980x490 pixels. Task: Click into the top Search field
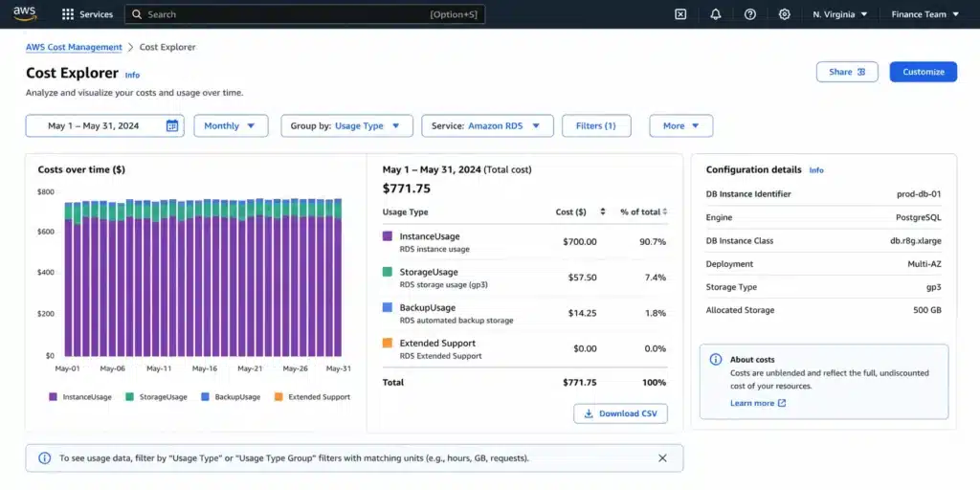[304, 14]
